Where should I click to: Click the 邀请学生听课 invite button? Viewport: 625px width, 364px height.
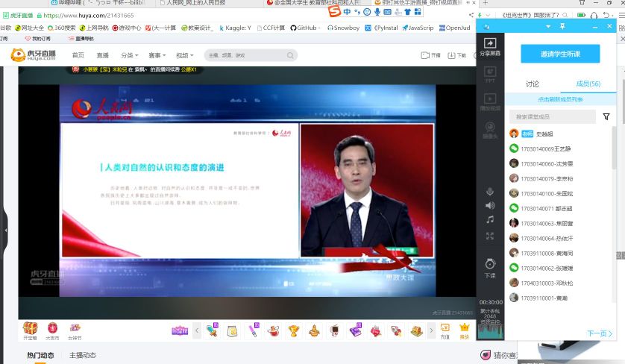click(559, 54)
